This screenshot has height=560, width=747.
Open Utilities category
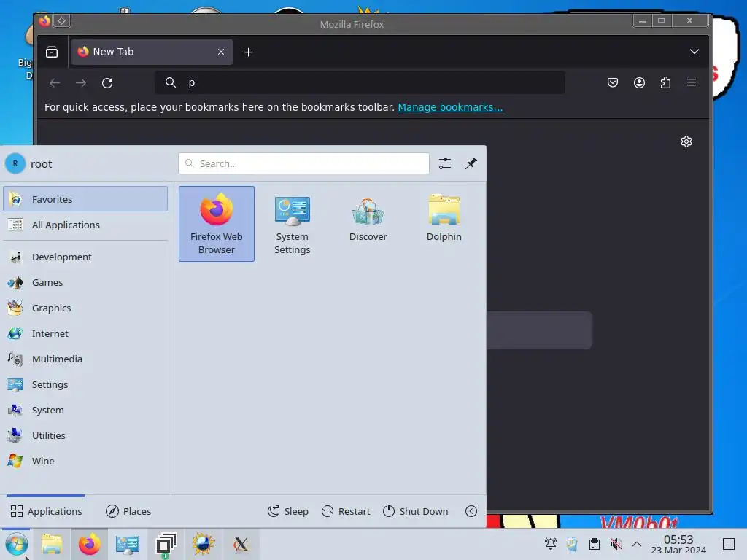(85, 436)
